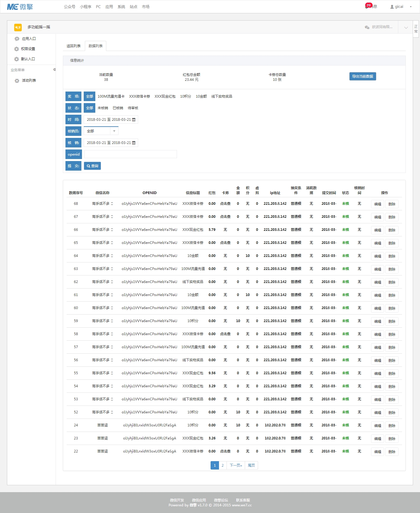This screenshot has height=513, width=420.
Task: Open the 微擎论坛 footer link
Action: tap(221, 500)
